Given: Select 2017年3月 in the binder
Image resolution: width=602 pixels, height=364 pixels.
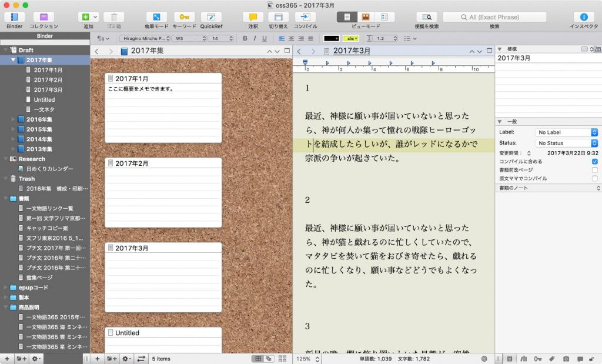Looking at the screenshot, I should [x=48, y=89].
